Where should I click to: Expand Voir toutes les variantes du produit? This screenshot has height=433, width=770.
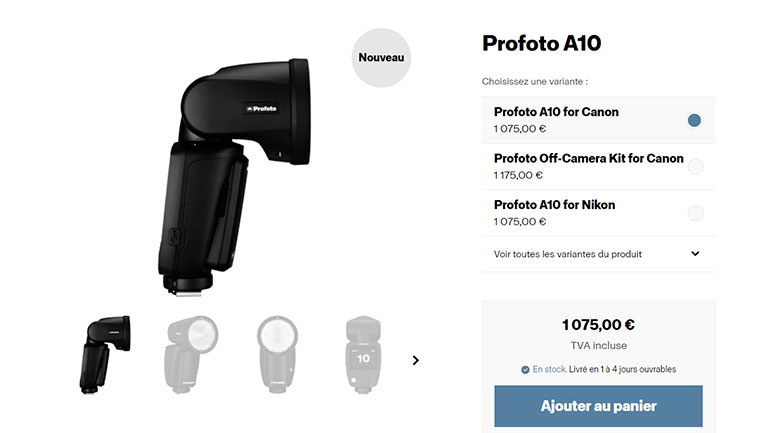point(598,254)
